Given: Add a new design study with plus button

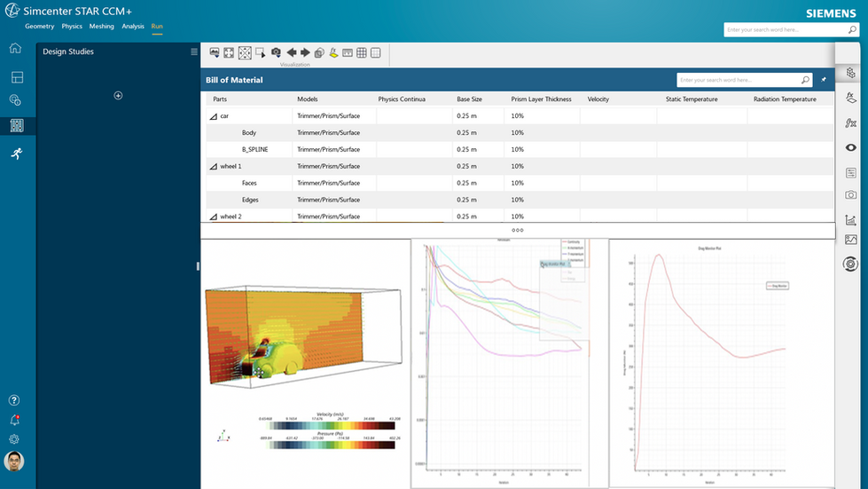Looking at the screenshot, I should coord(118,95).
